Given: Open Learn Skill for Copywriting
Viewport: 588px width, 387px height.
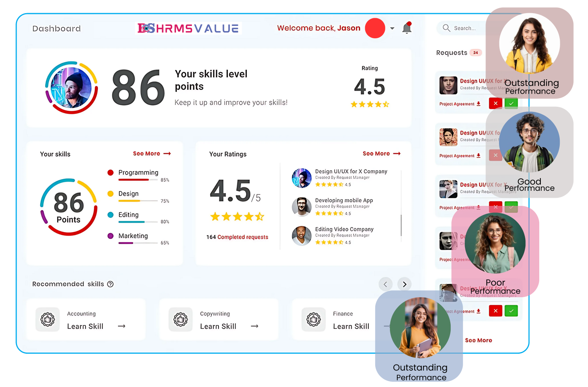Looking at the screenshot, I should tap(218, 326).
